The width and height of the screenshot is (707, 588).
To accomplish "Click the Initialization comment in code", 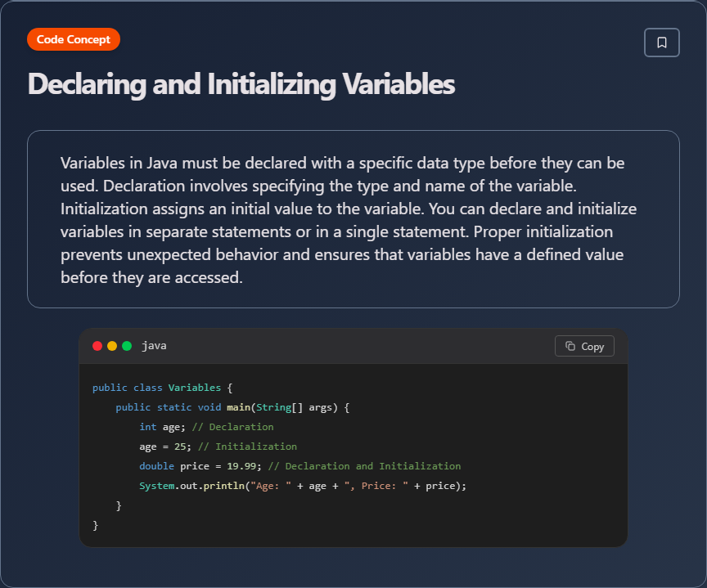I will (x=248, y=446).
